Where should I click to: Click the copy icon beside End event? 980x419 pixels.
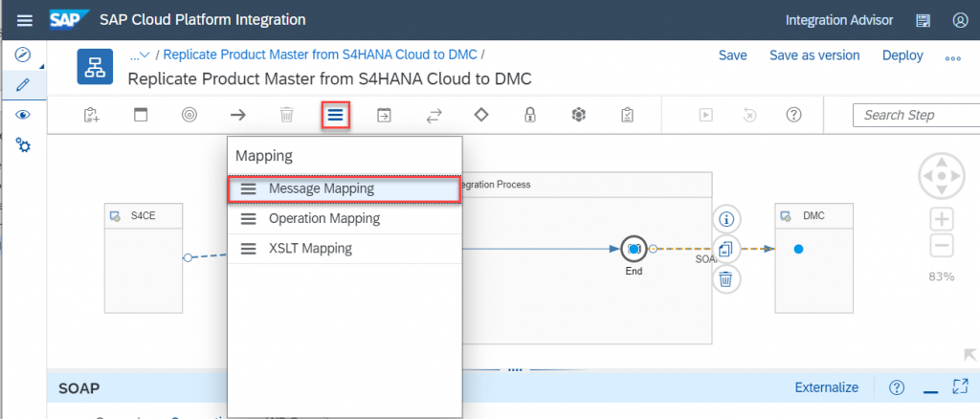click(726, 249)
